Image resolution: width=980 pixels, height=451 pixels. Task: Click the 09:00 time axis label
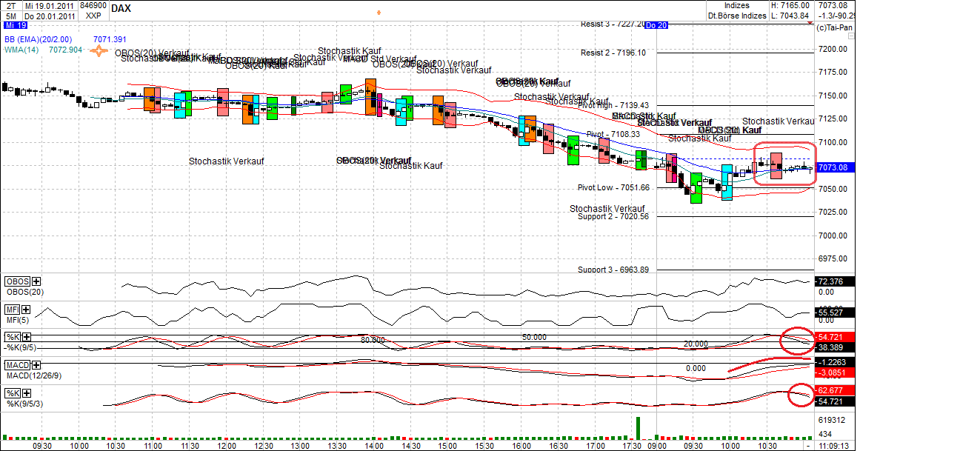[656, 446]
